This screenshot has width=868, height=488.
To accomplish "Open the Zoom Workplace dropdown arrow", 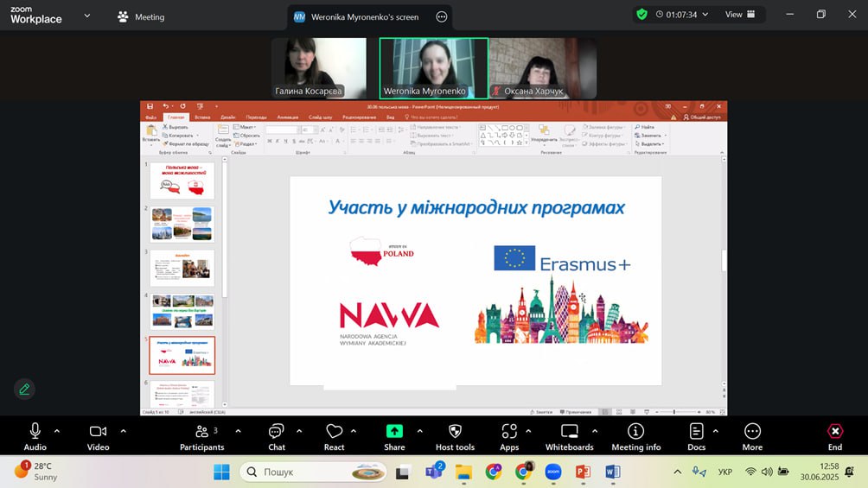I will [x=87, y=16].
